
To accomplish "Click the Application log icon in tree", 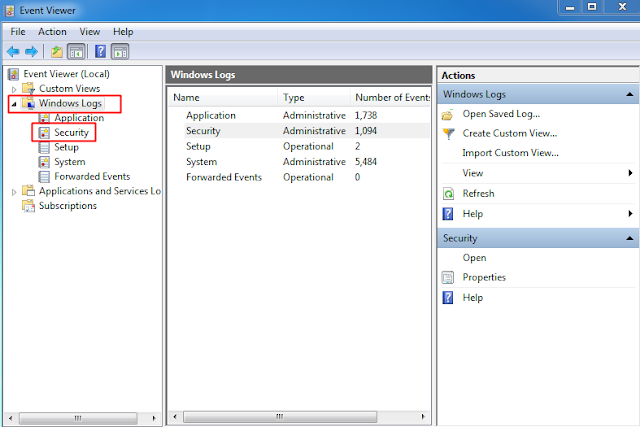I will tap(44, 118).
